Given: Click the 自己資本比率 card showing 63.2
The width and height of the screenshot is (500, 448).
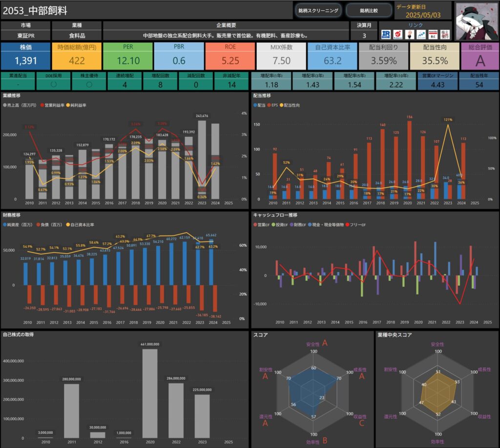Looking at the screenshot, I should (333, 56).
